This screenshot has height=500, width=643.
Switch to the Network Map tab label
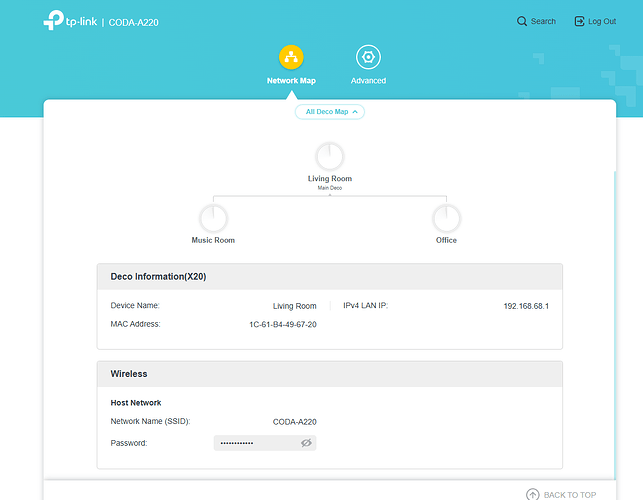point(291,81)
